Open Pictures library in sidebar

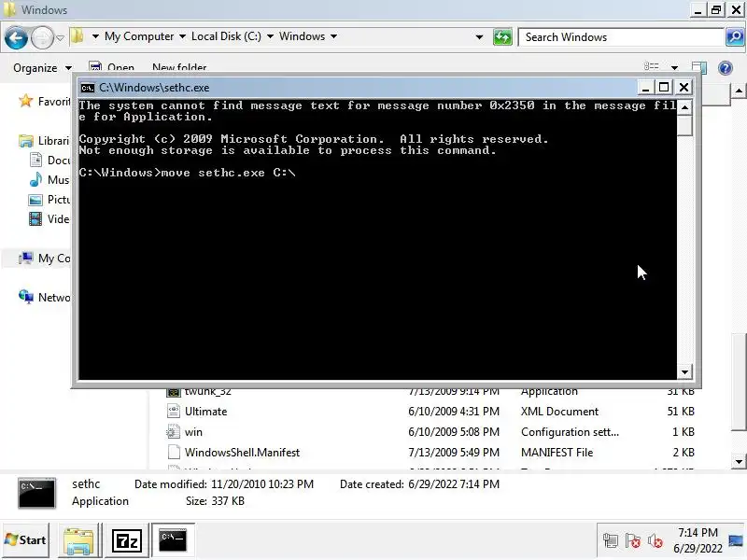click(49, 199)
